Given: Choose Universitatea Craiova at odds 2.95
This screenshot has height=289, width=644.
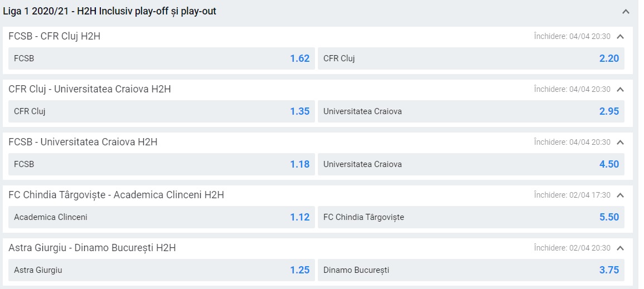Looking at the screenshot, I should pos(471,111).
